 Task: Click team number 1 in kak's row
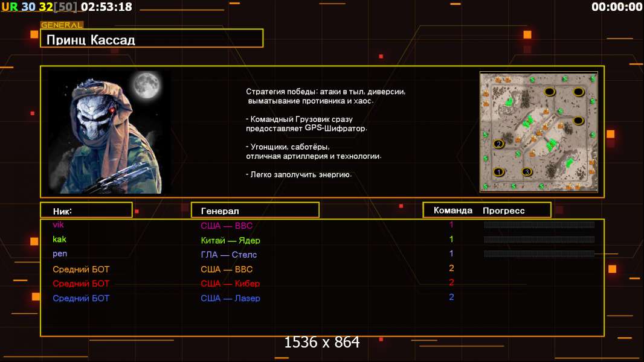click(x=451, y=239)
